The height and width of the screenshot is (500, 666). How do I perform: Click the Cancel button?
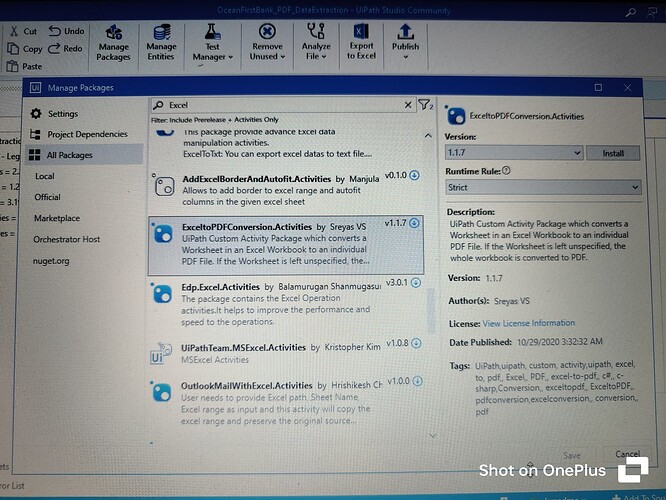(x=628, y=454)
